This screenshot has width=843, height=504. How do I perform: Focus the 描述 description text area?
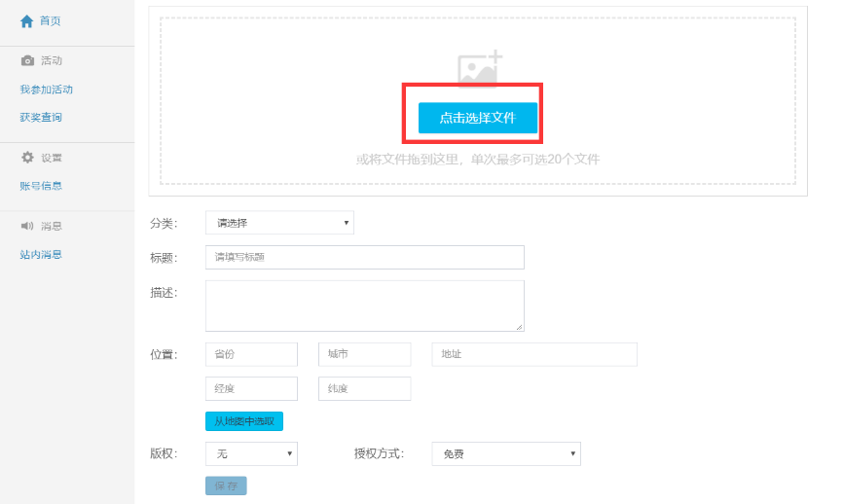pos(364,306)
